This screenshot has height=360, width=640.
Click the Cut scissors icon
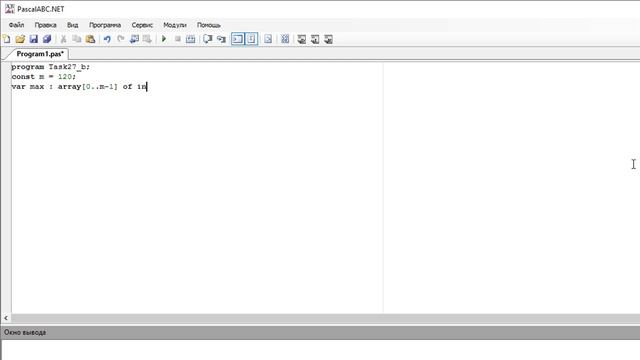(63, 39)
